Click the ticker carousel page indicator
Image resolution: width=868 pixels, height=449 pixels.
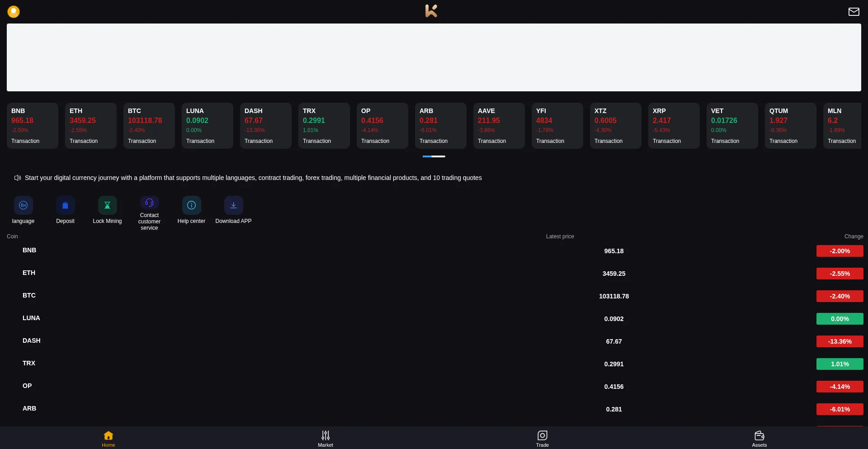[434, 156]
